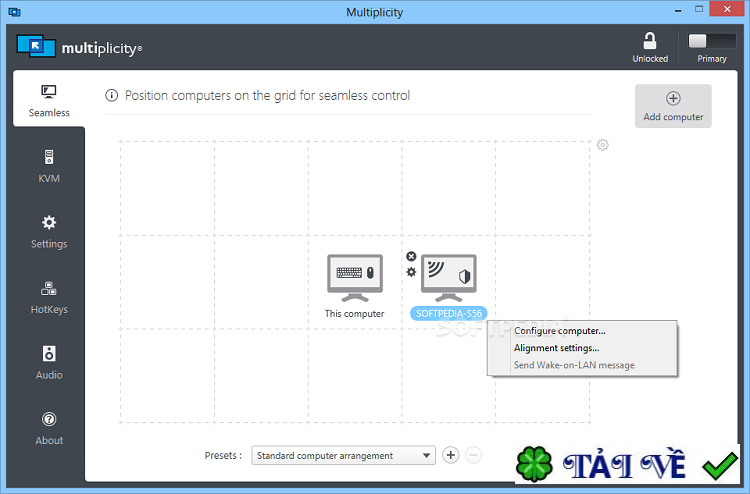This screenshot has height=494, width=750.
Task: Click the remove preset minus button
Action: [x=473, y=455]
